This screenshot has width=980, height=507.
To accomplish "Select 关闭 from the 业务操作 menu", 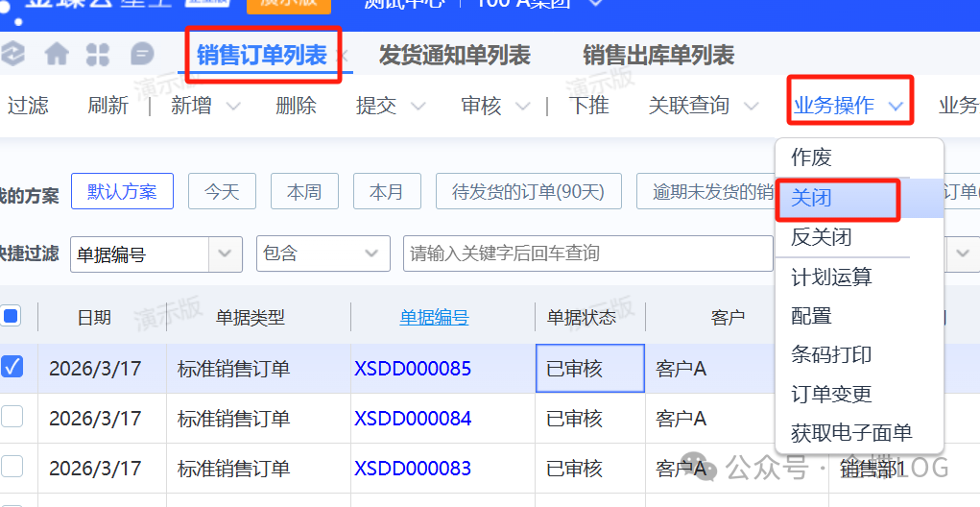I will coord(811,199).
